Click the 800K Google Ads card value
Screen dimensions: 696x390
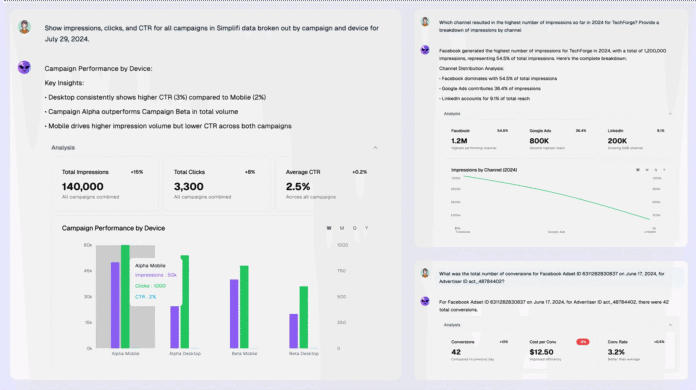point(539,141)
